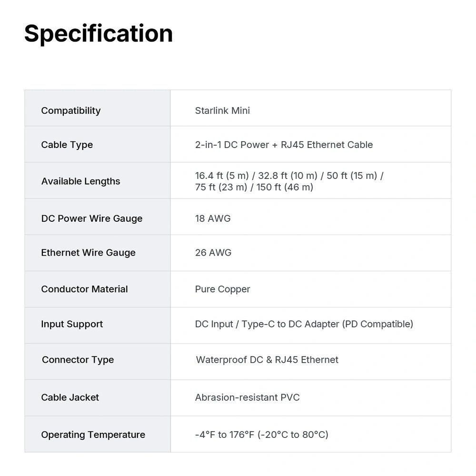Click the Pure Copper value
The image size is (476, 476).
[x=222, y=289]
